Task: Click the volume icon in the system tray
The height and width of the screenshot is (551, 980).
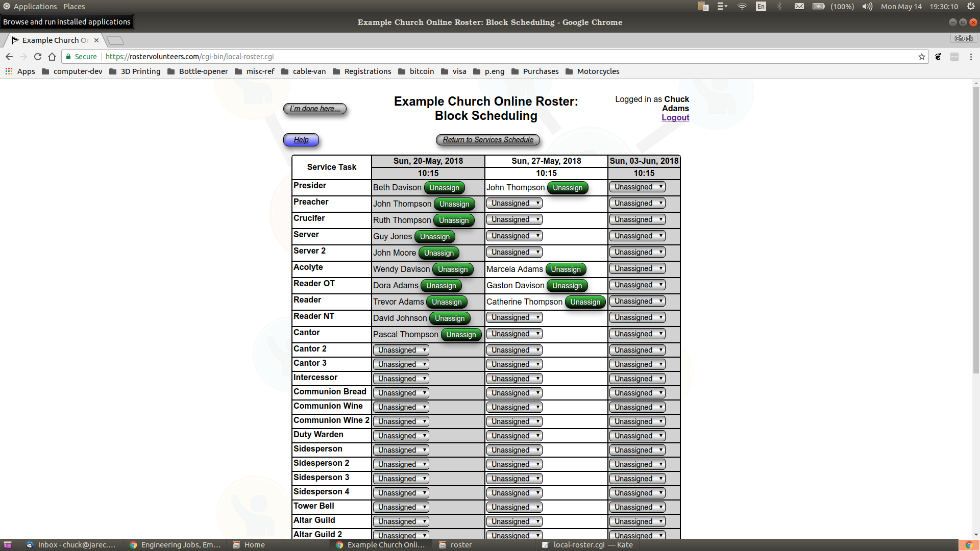Action: pyautogui.click(x=866, y=7)
